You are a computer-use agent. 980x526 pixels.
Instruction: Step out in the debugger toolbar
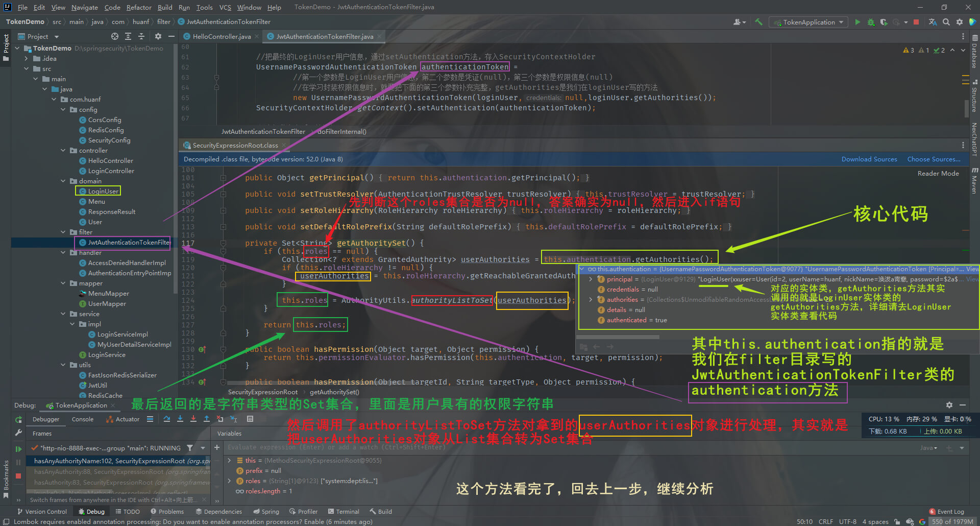207,419
